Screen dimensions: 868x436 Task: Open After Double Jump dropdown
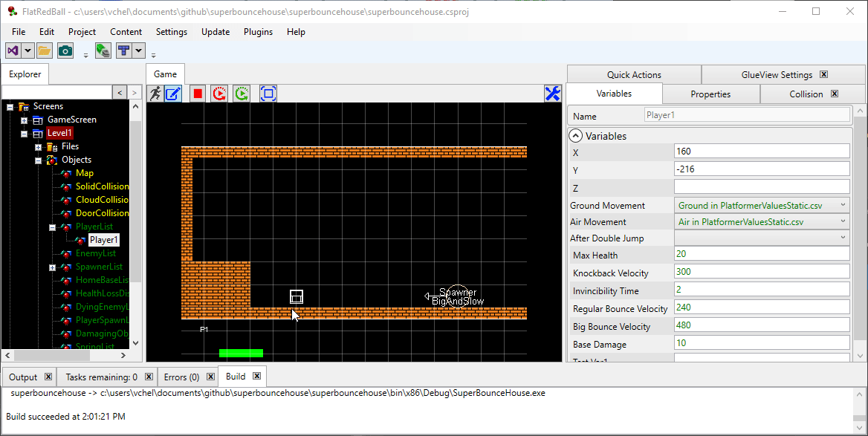pyautogui.click(x=843, y=238)
